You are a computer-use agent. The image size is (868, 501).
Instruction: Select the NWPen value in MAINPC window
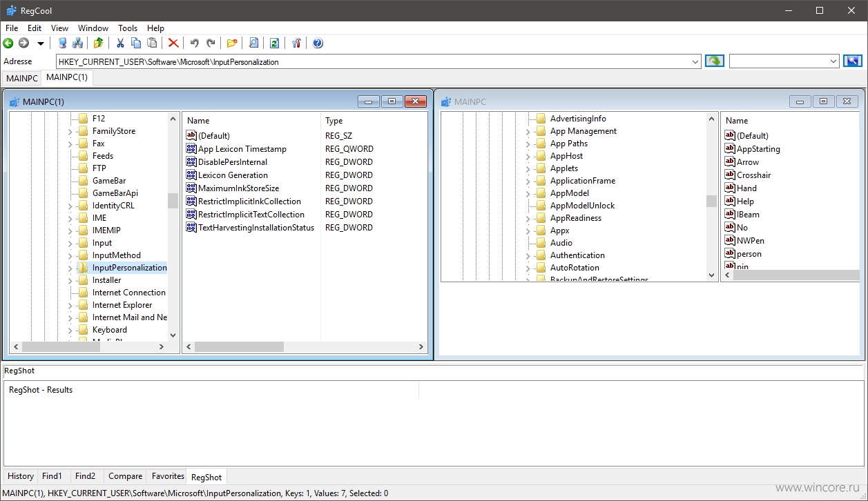[751, 241]
